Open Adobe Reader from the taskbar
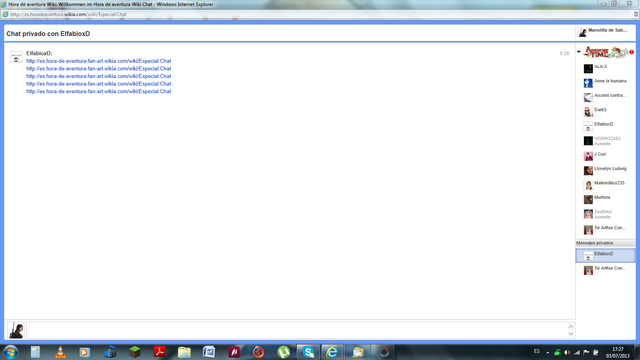 tap(160, 351)
